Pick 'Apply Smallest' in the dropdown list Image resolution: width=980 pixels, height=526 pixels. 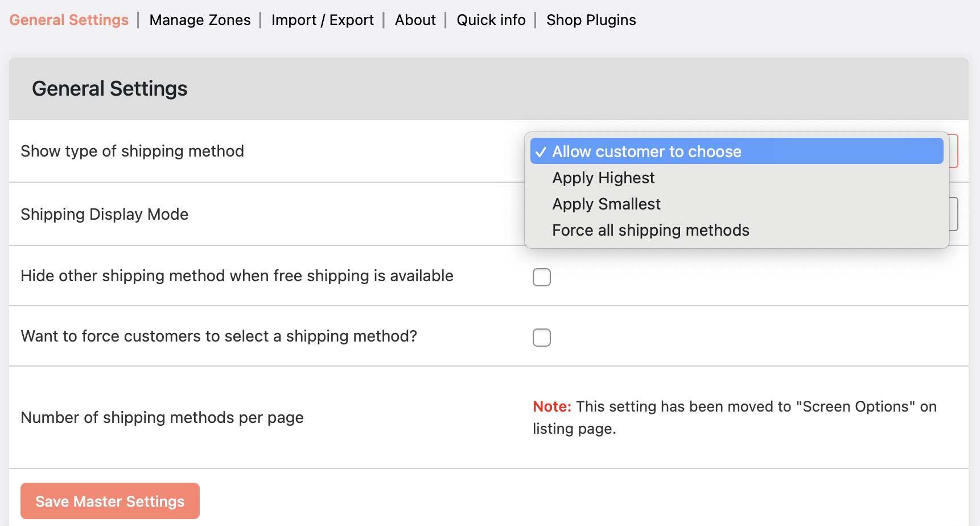click(606, 204)
